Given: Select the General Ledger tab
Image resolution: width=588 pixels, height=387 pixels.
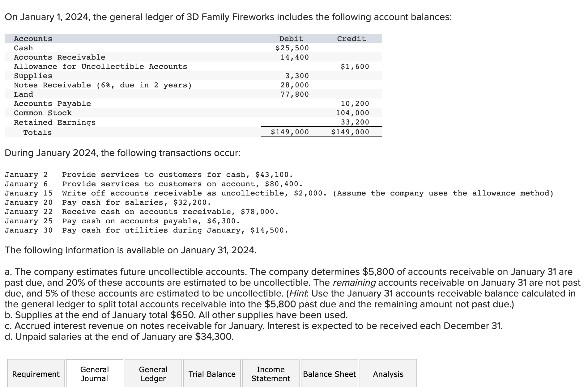Looking at the screenshot, I should 153,374.
